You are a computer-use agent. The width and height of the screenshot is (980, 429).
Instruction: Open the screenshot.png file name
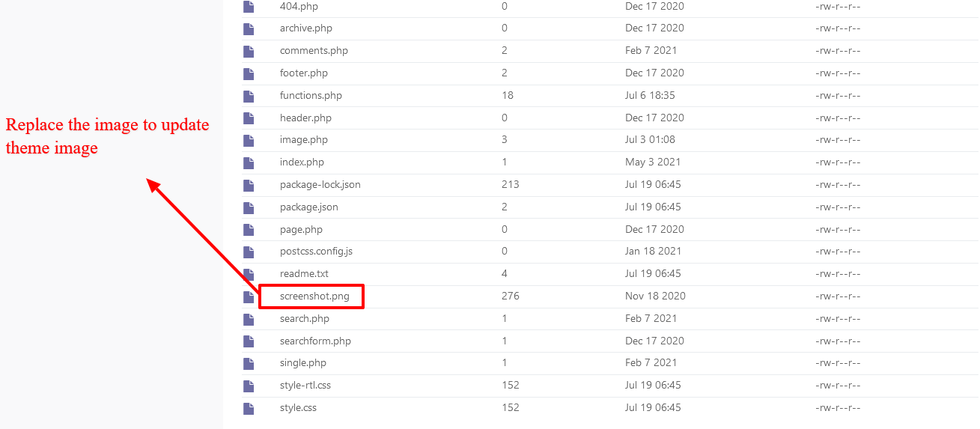pos(314,296)
